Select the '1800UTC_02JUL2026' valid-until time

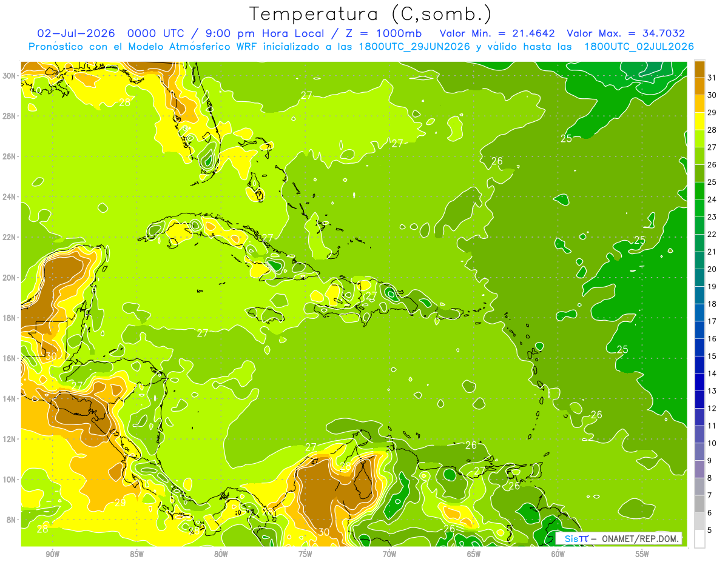(x=639, y=47)
